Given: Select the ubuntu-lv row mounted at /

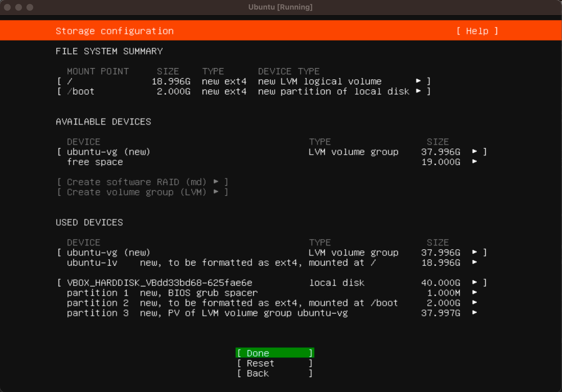Looking at the screenshot, I should click(221, 263).
